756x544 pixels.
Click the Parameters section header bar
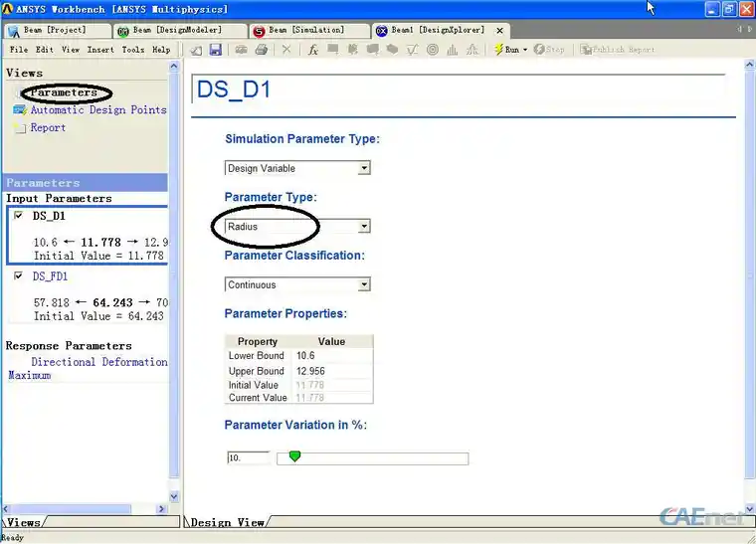tap(86, 183)
